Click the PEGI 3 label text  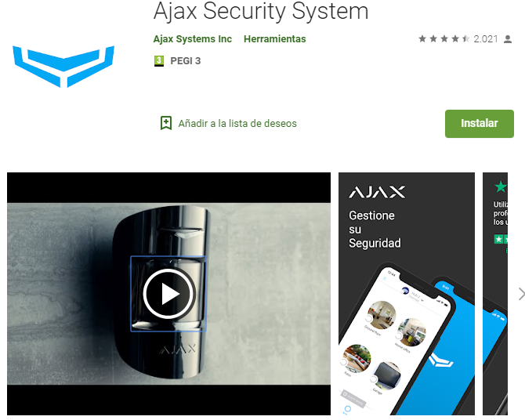186,61
